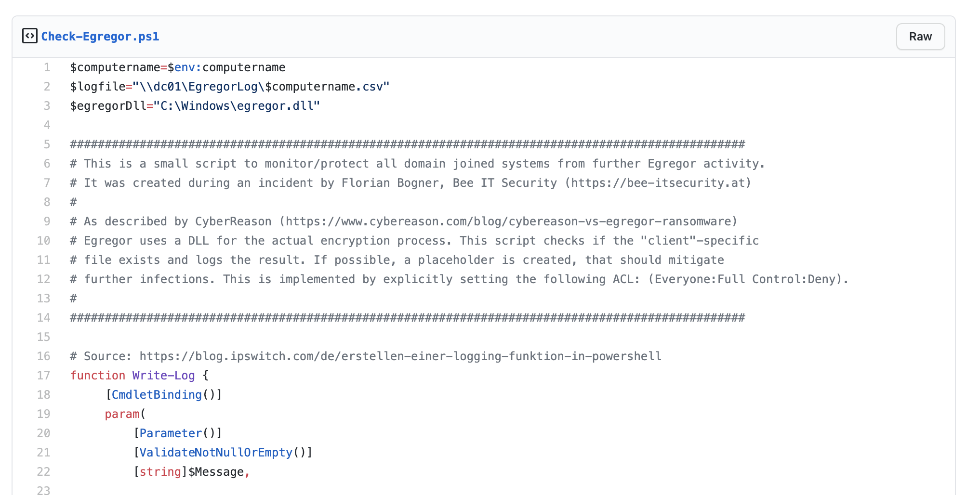
Task: Click the param keyword on line 19
Action: pos(122,414)
